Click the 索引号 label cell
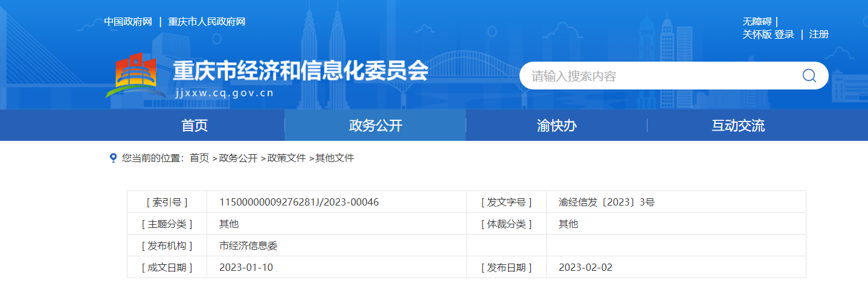 [x=167, y=202]
